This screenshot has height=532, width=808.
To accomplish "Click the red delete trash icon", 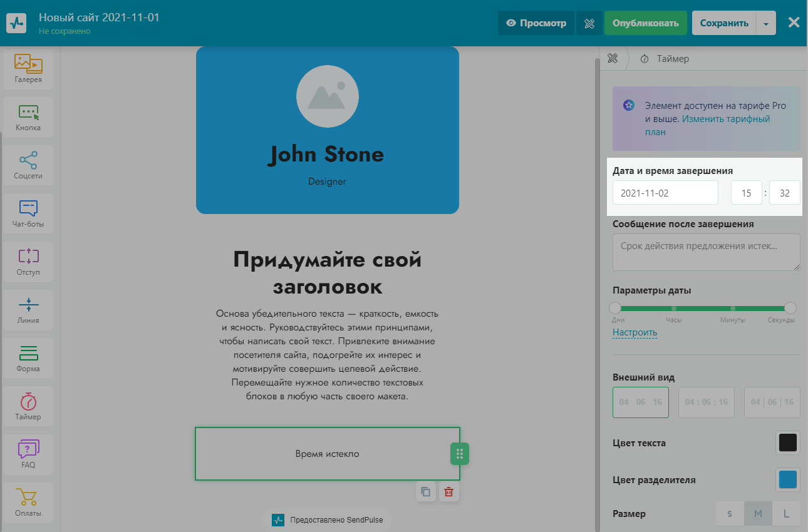I will click(448, 492).
